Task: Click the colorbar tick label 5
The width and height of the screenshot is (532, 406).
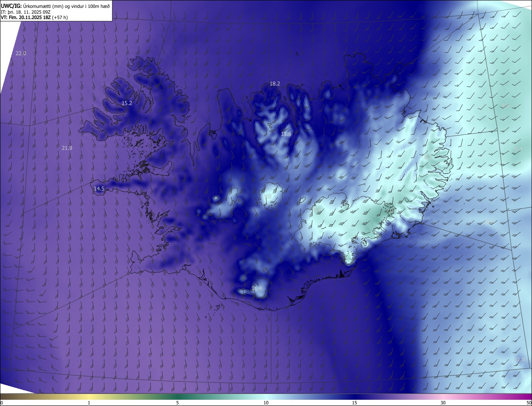Action: (177, 403)
